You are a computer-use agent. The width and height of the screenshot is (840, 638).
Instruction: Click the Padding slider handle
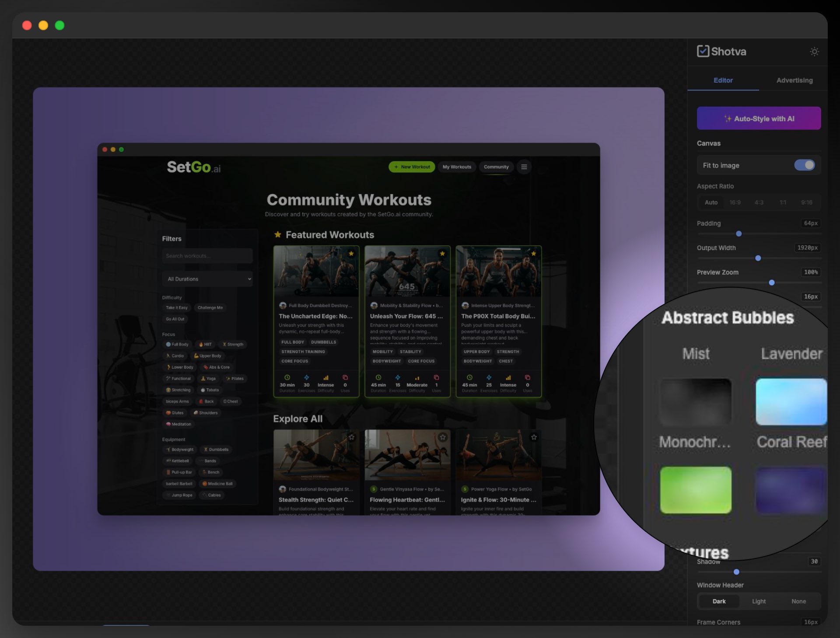[x=739, y=234]
